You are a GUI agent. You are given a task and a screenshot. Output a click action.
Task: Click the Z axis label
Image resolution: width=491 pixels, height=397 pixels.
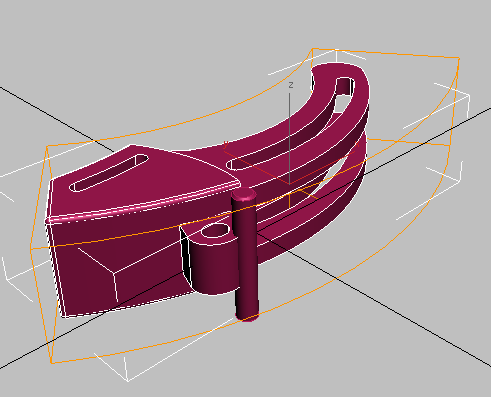click(x=291, y=85)
